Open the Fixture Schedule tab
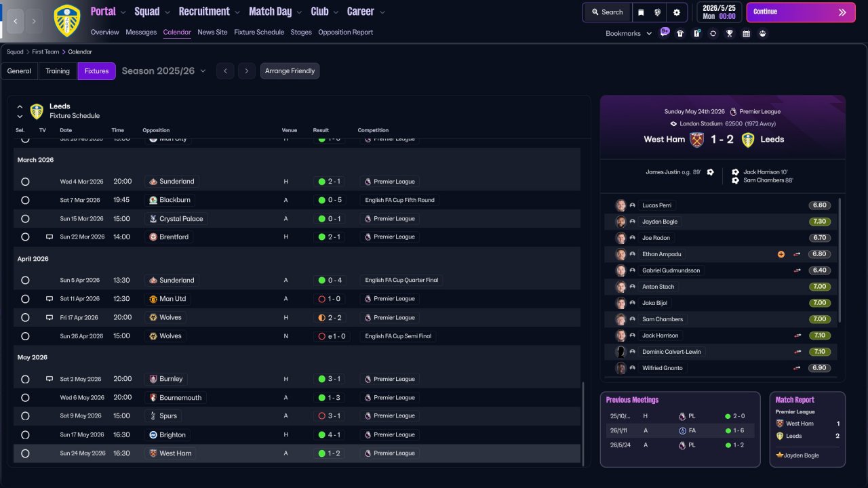This screenshot has width=868, height=488. (x=259, y=32)
